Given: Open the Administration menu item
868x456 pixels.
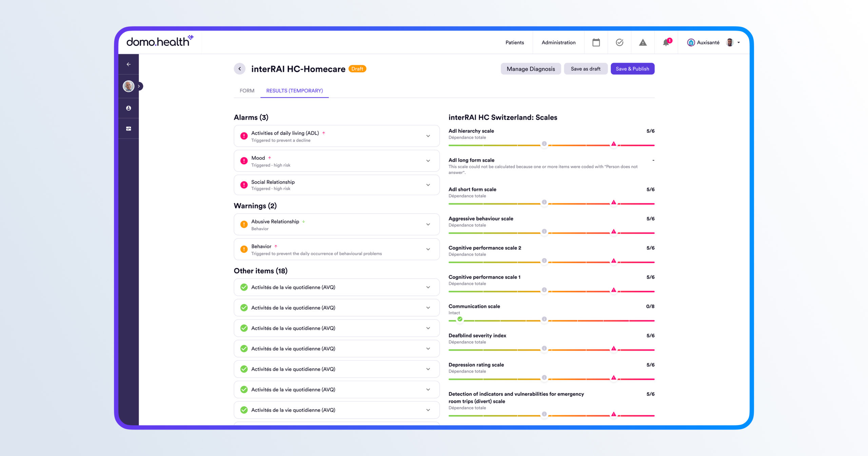Looking at the screenshot, I should (558, 42).
